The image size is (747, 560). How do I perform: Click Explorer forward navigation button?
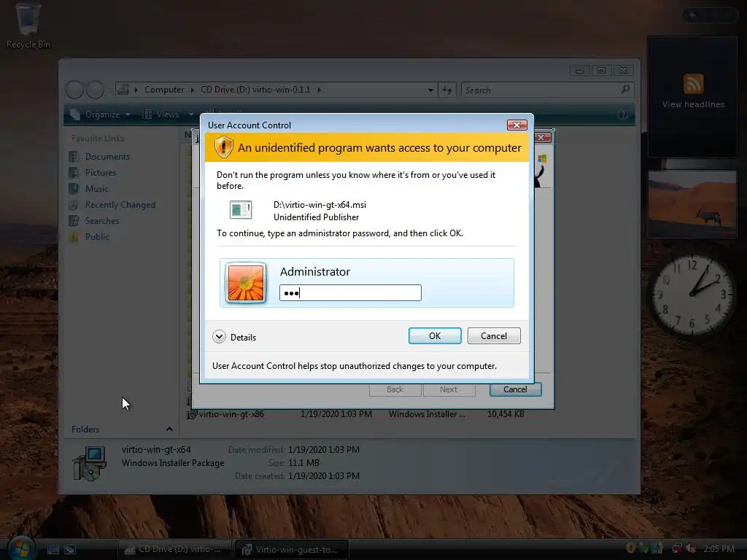click(96, 90)
